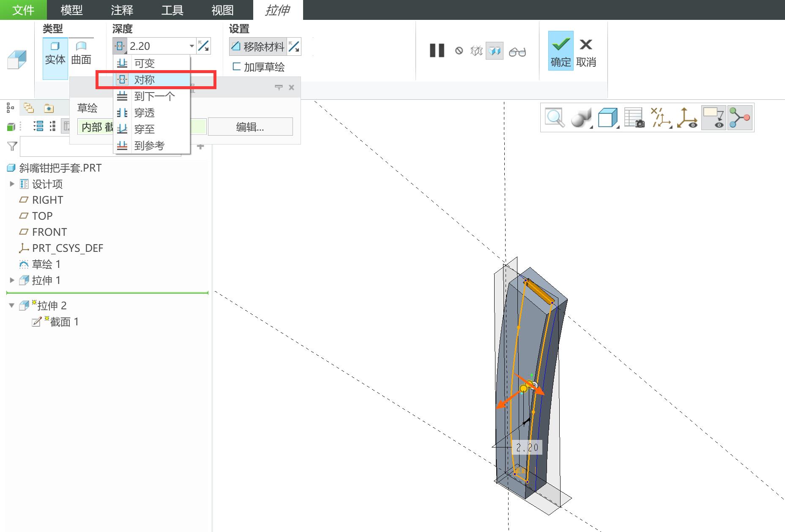The width and height of the screenshot is (785, 532).
Task: Click the no-preview circle icon
Action: [x=459, y=51]
